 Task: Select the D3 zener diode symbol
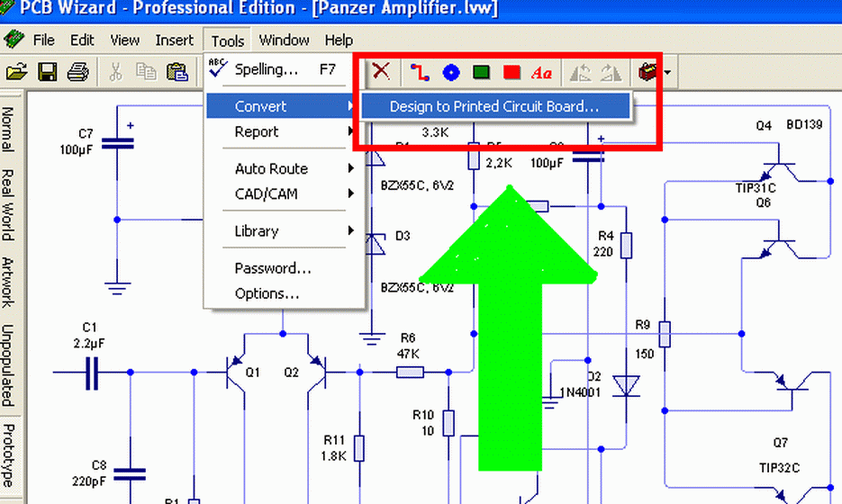click(375, 244)
